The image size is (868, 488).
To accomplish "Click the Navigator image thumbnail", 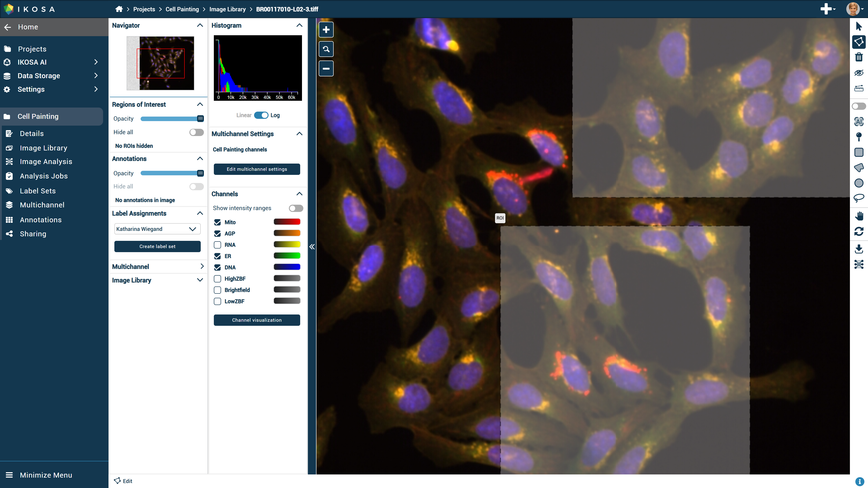I will [x=160, y=63].
